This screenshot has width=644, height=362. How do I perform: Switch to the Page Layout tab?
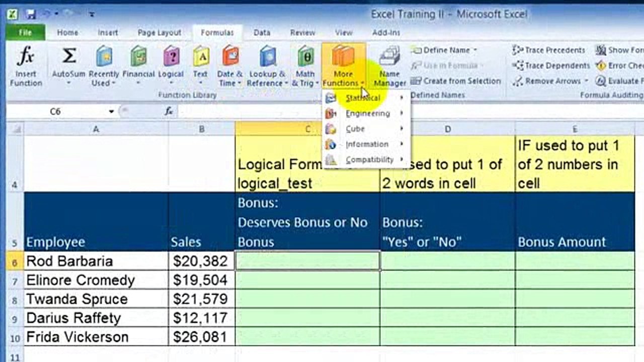coord(159,33)
